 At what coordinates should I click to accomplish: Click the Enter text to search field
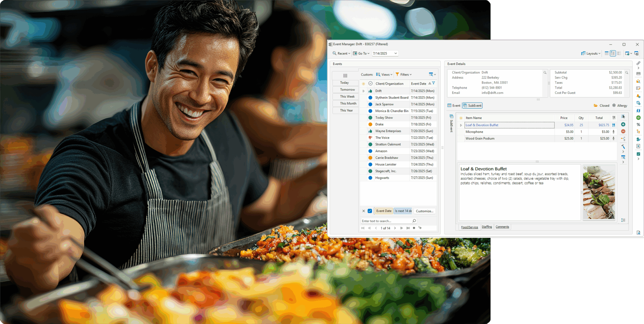coord(387,221)
